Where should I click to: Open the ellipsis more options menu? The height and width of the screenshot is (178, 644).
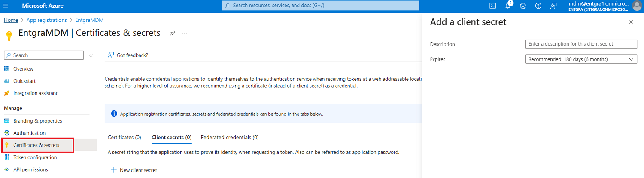pyautogui.click(x=185, y=33)
